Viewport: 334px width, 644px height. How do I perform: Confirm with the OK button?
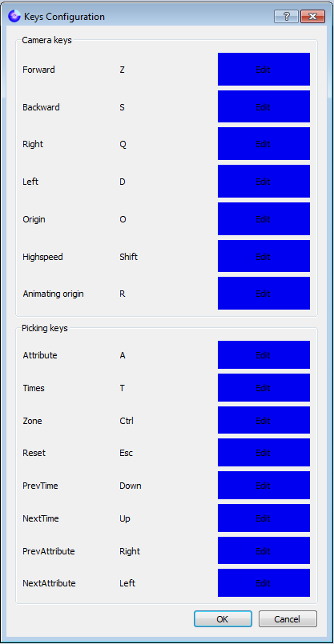pyautogui.click(x=223, y=619)
